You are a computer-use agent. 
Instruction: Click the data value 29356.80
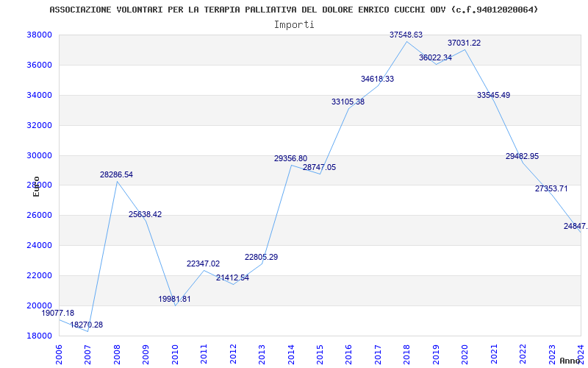click(x=290, y=159)
